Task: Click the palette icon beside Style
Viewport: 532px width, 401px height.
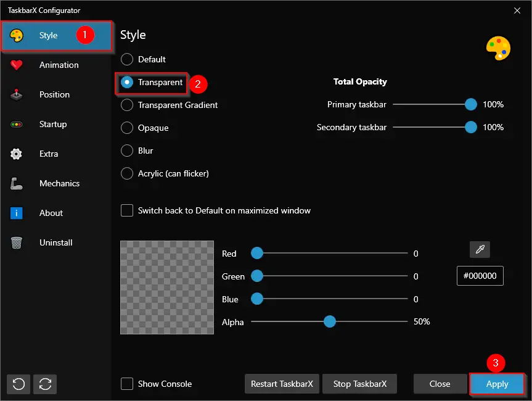Action: pyautogui.click(x=16, y=35)
